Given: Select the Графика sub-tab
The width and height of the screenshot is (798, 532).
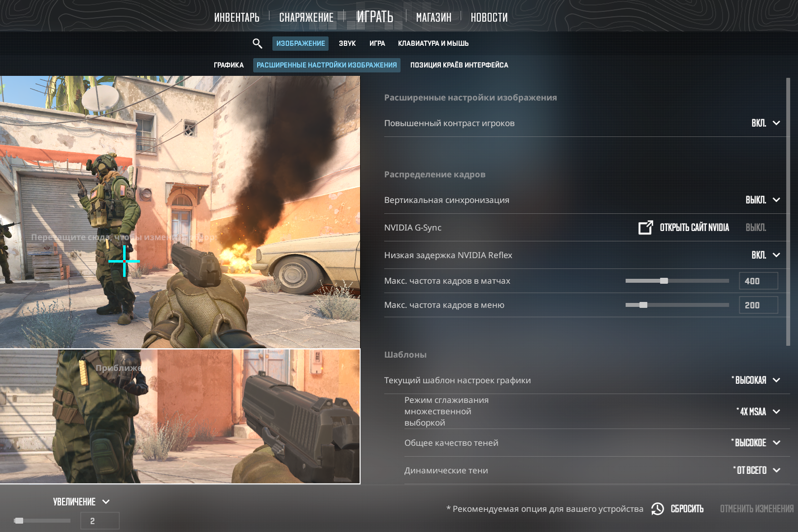Looking at the screenshot, I should pos(229,65).
